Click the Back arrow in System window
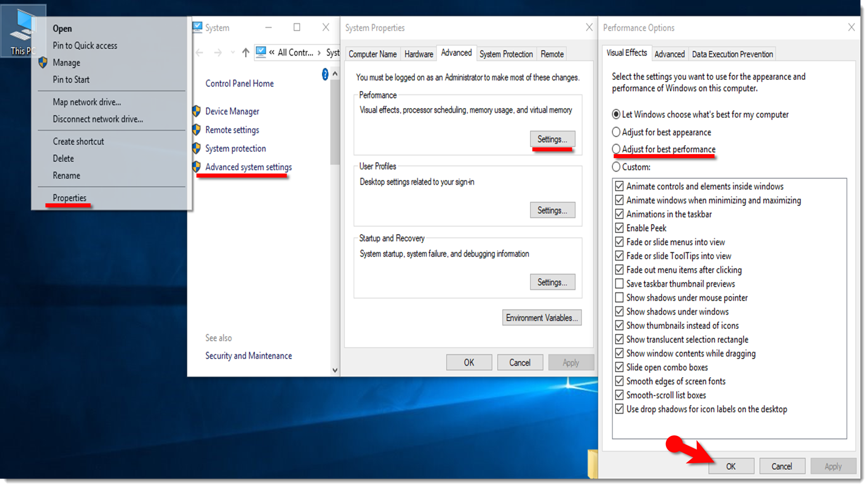 [199, 53]
